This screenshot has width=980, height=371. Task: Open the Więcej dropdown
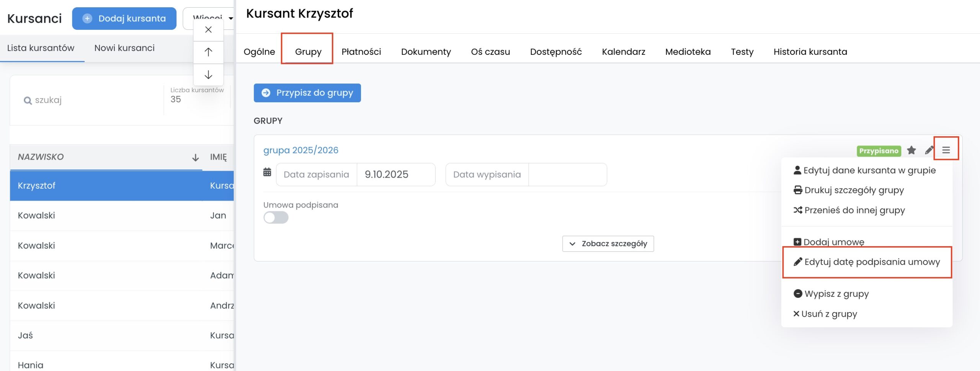(x=213, y=18)
